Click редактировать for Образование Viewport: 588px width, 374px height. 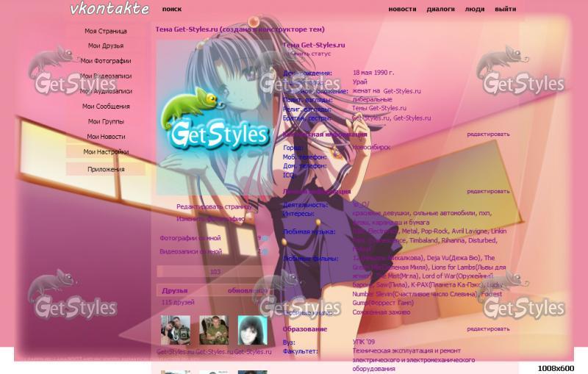(x=488, y=329)
